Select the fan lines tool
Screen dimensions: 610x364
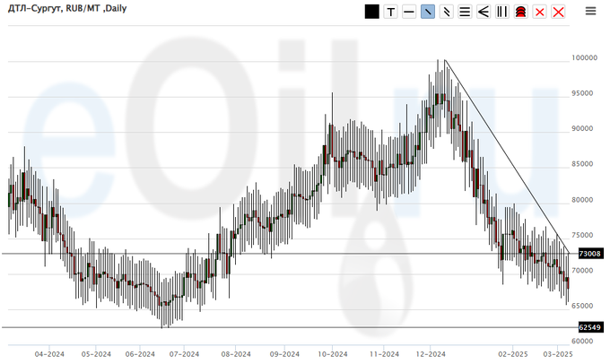point(484,12)
